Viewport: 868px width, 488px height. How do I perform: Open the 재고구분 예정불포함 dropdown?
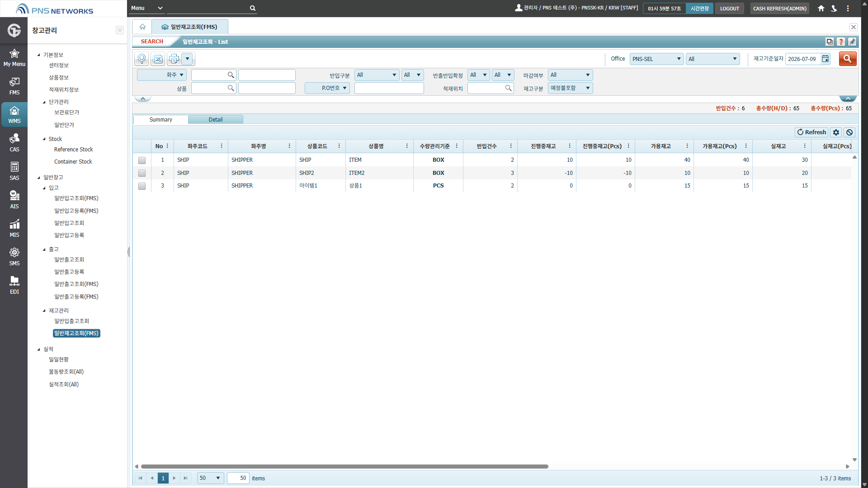click(x=570, y=88)
